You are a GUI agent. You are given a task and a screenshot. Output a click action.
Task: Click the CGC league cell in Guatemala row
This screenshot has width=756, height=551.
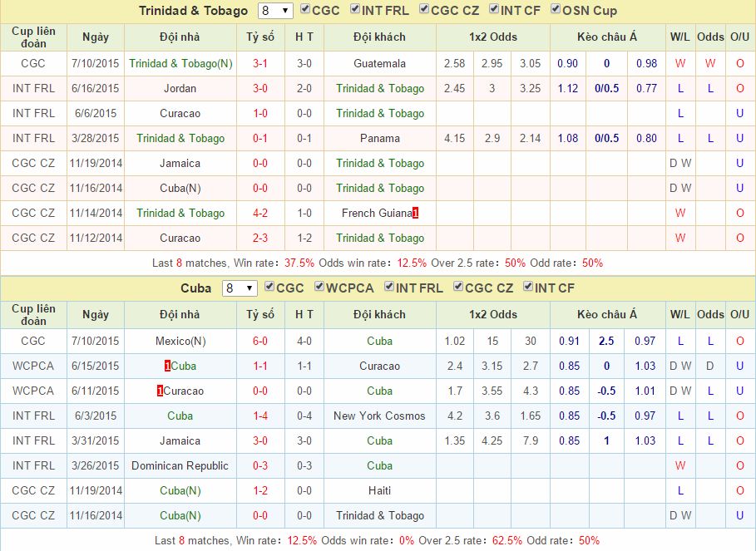pos(32,63)
